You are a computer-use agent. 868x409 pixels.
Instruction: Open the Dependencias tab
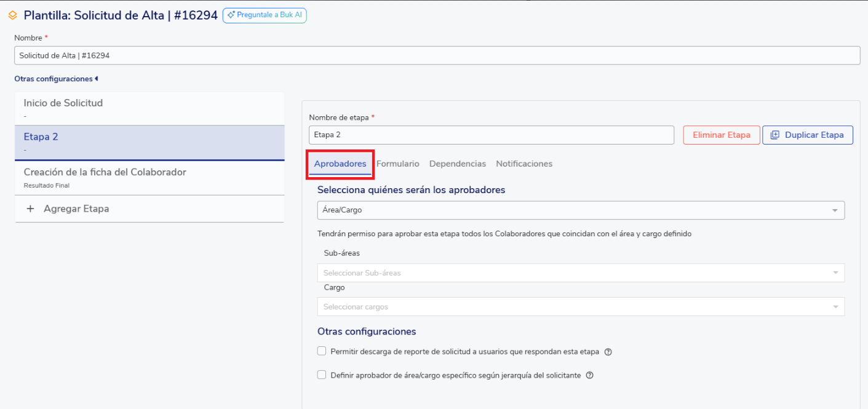(457, 164)
